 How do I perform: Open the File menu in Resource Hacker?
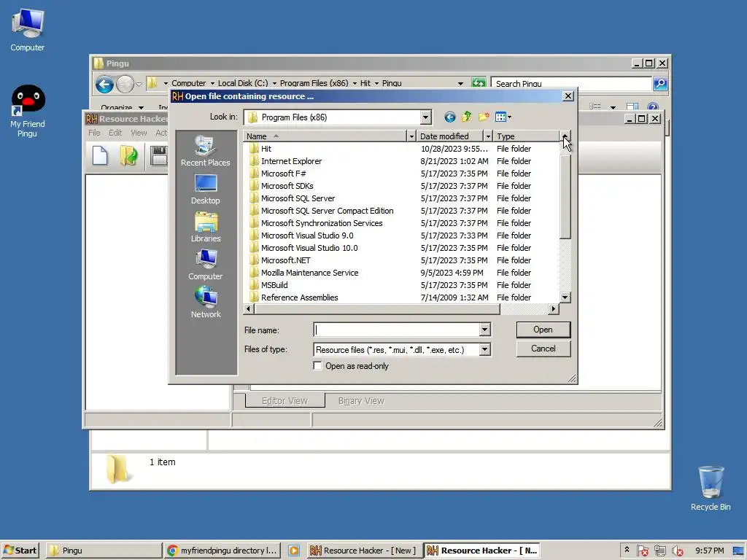94,133
